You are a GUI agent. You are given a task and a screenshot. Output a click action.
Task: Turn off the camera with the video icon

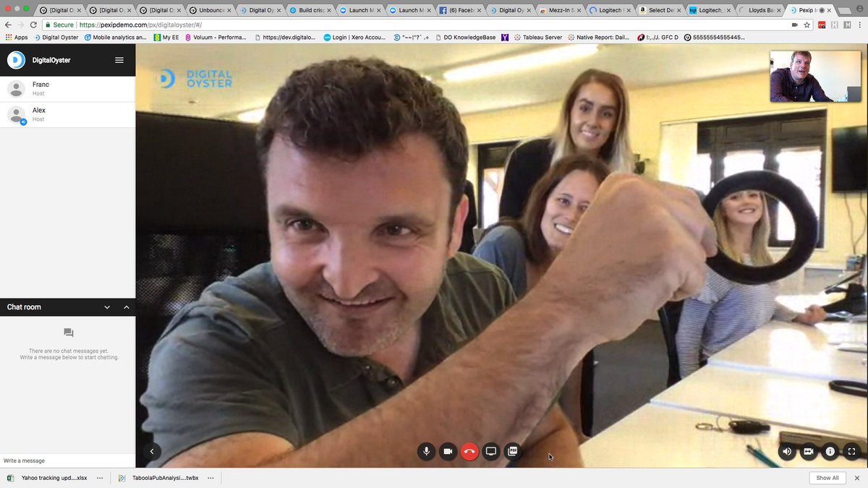point(448,451)
